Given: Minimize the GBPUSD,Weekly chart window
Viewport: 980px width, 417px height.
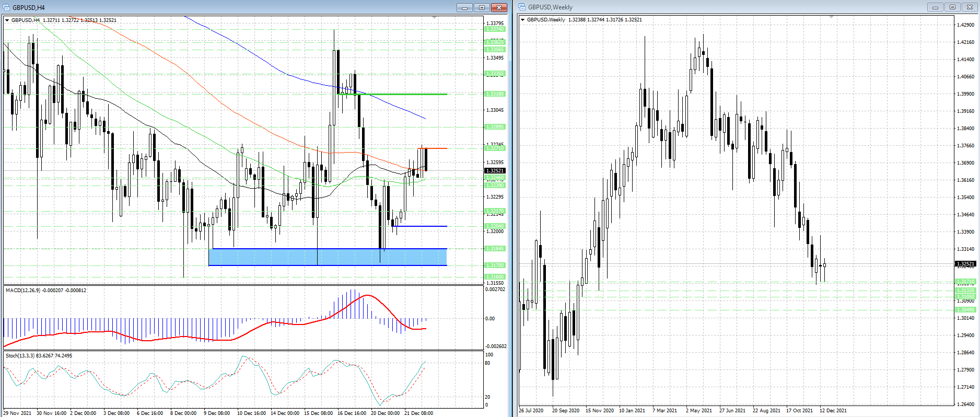Looking at the screenshot, I should tap(935, 7).
